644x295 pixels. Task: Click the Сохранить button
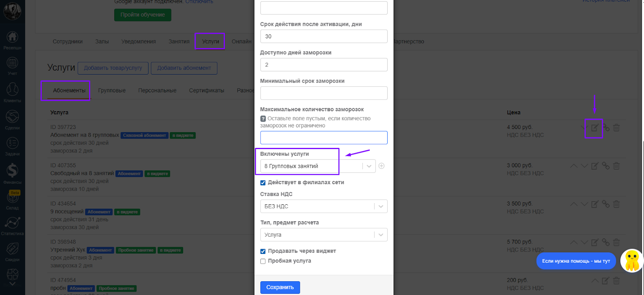coord(280,287)
